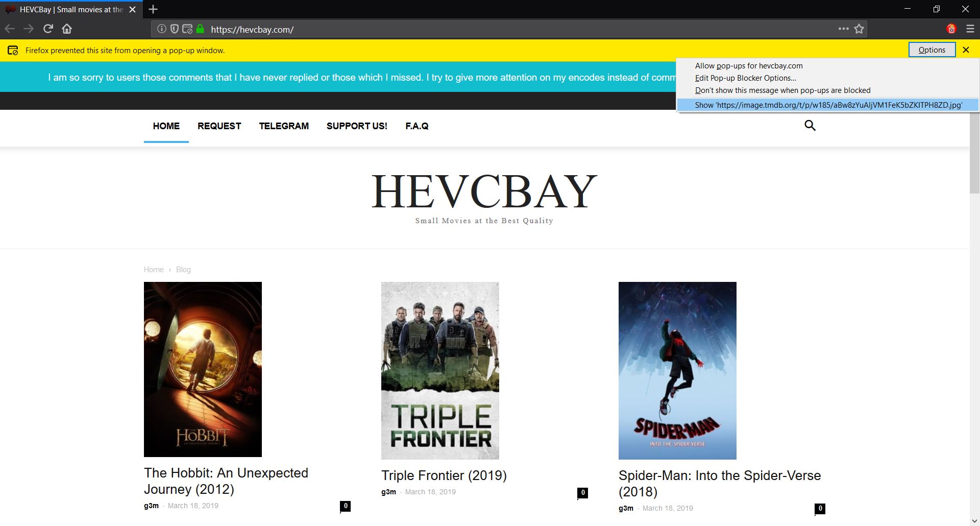This screenshot has width=980, height=526.
Task: Click comment count badge on Triple Frontier post
Action: tap(582, 493)
